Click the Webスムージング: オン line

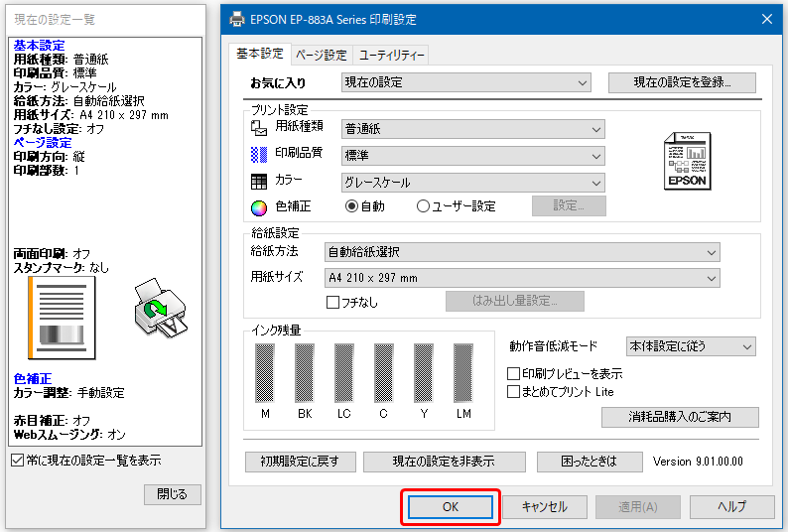pyautogui.click(x=69, y=434)
